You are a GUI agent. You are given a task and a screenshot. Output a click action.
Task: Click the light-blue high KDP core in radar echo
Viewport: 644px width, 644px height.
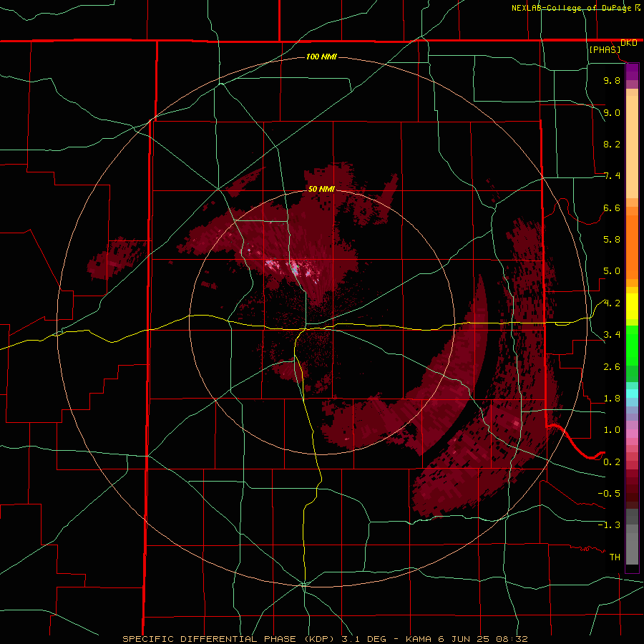tap(295, 269)
